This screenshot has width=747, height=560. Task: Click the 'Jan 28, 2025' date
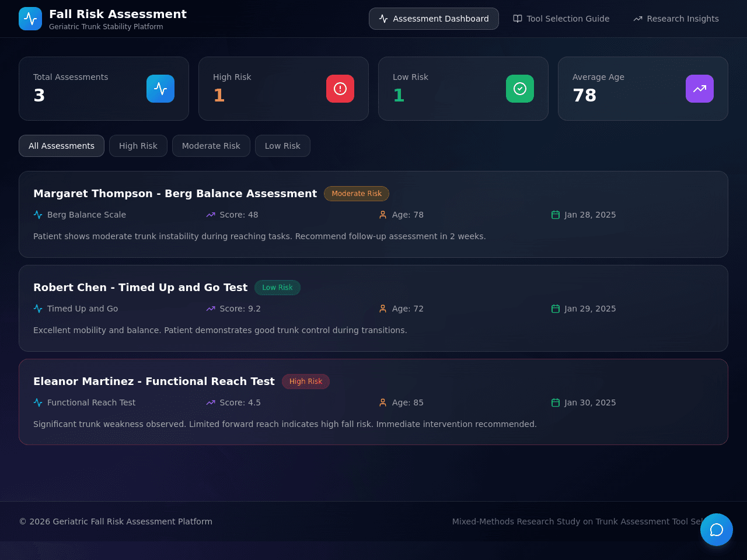pyautogui.click(x=590, y=215)
